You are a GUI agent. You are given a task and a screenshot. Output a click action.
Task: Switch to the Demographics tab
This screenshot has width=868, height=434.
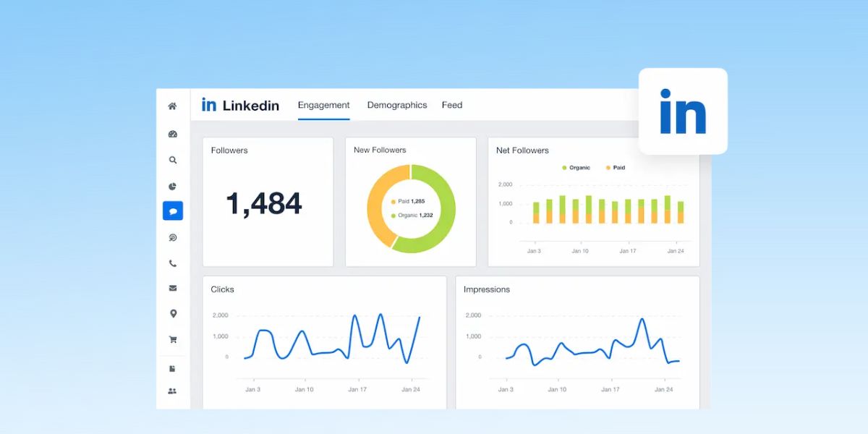tap(397, 105)
